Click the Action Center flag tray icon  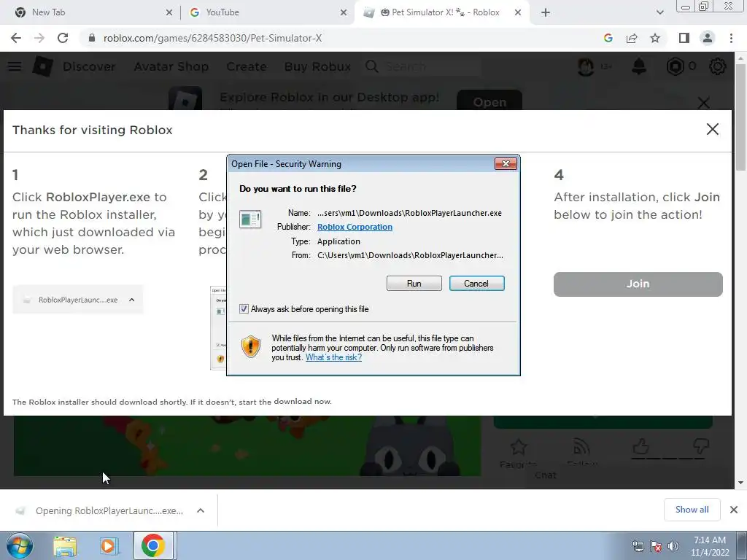(656, 546)
